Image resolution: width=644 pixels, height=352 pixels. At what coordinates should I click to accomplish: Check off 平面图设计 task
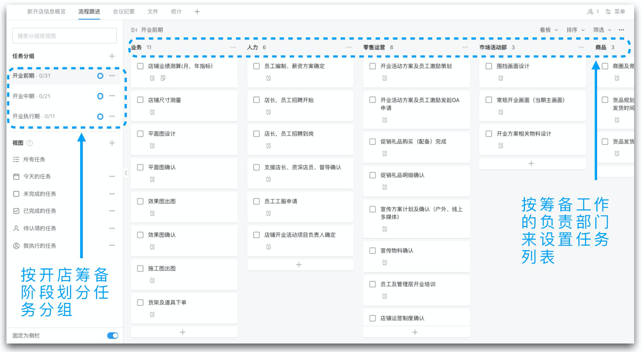click(140, 134)
